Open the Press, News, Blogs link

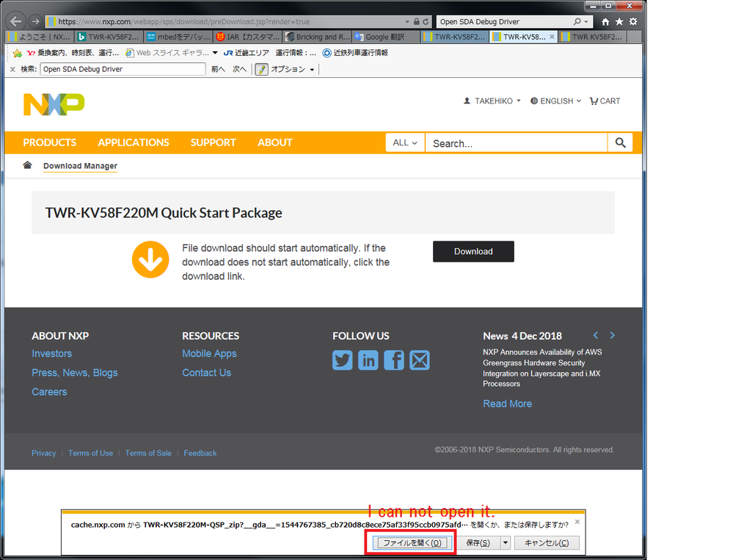coord(75,373)
